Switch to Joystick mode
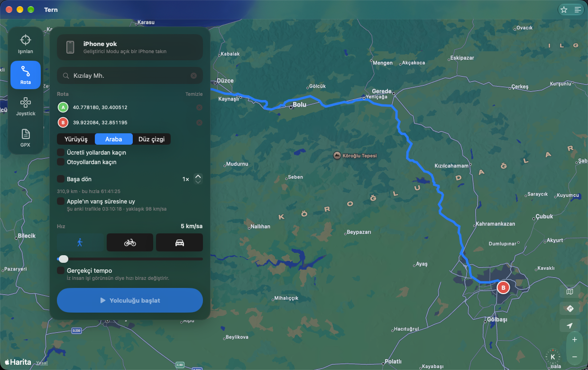588x370 pixels. 26,106
